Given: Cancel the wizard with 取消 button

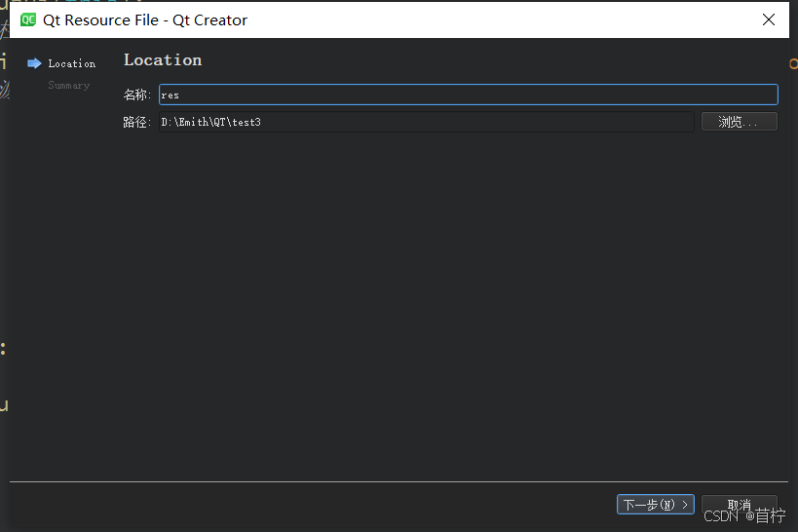Looking at the screenshot, I should [x=740, y=505].
